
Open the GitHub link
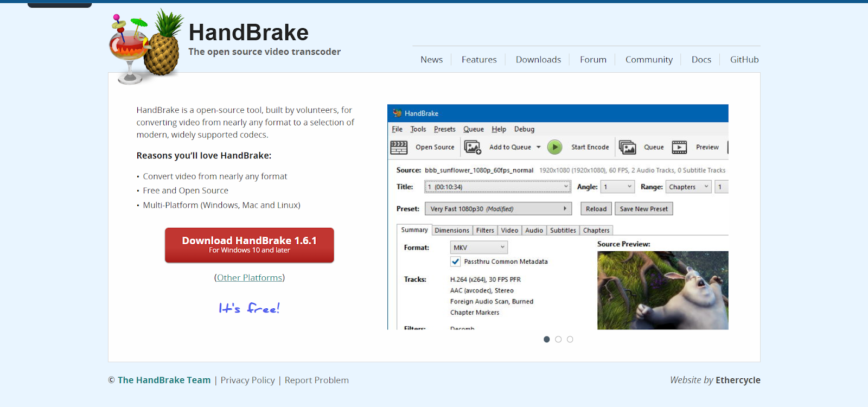point(744,60)
